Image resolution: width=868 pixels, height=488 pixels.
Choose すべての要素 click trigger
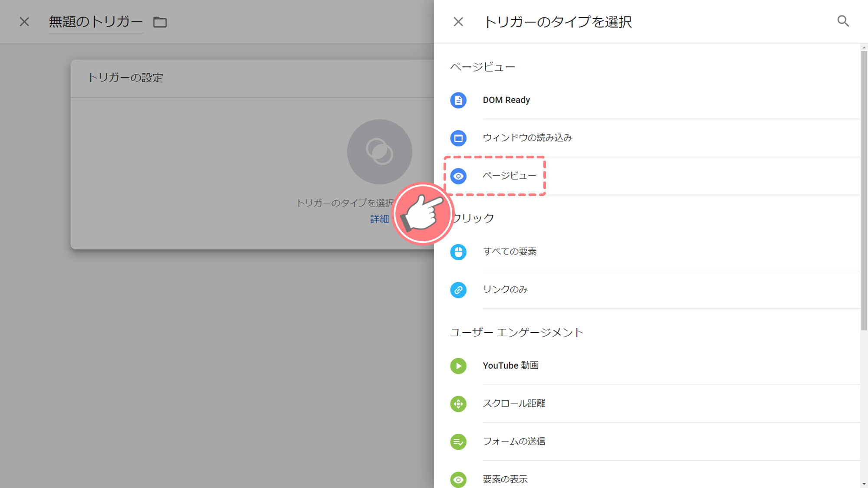(655, 252)
